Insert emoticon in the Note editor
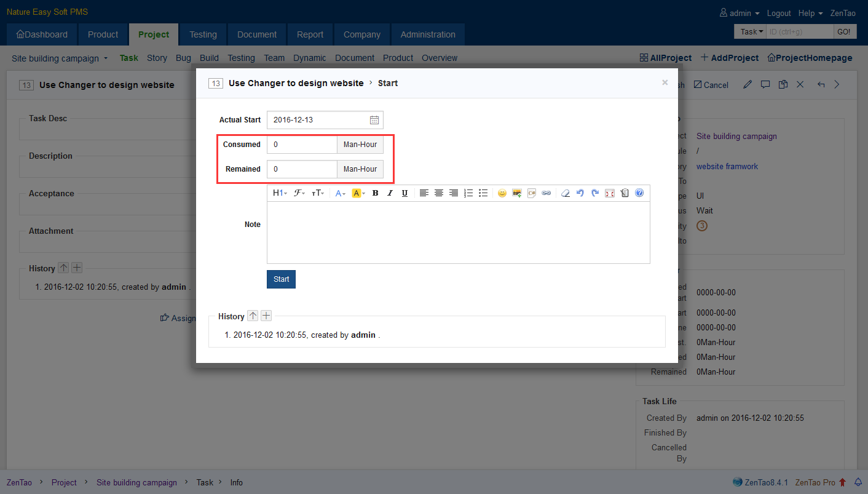This screenshot has width=868, height=494. coord(502,193)
